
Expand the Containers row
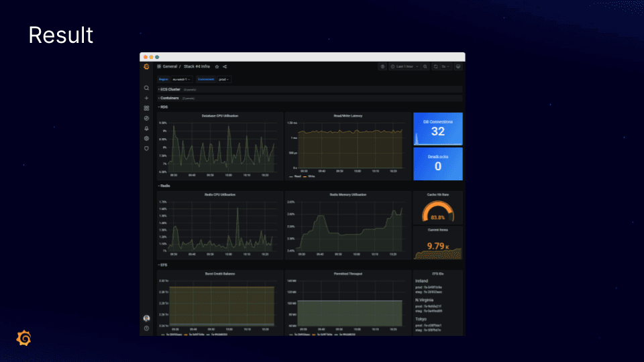click(169, 98)
